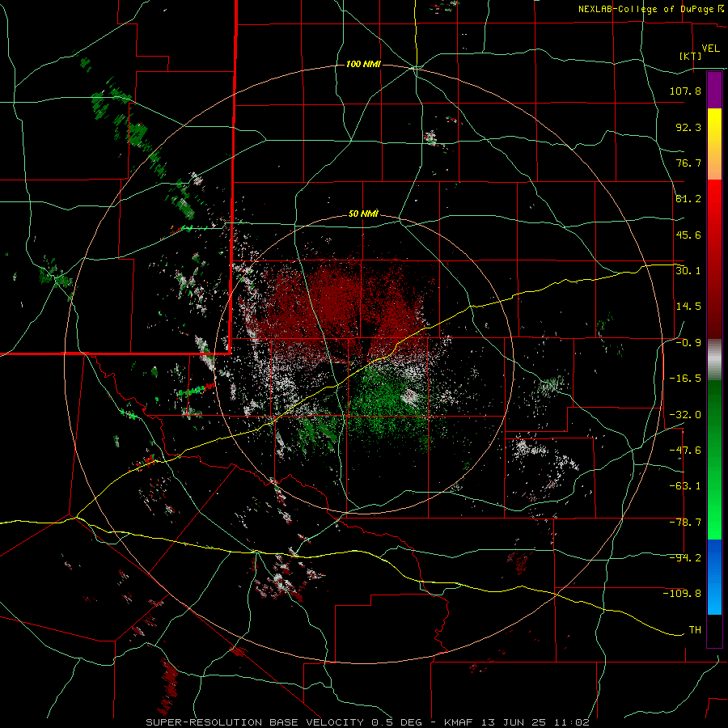Click the -0.9 legend value
728x728 pixels.
tap(688, 343)
